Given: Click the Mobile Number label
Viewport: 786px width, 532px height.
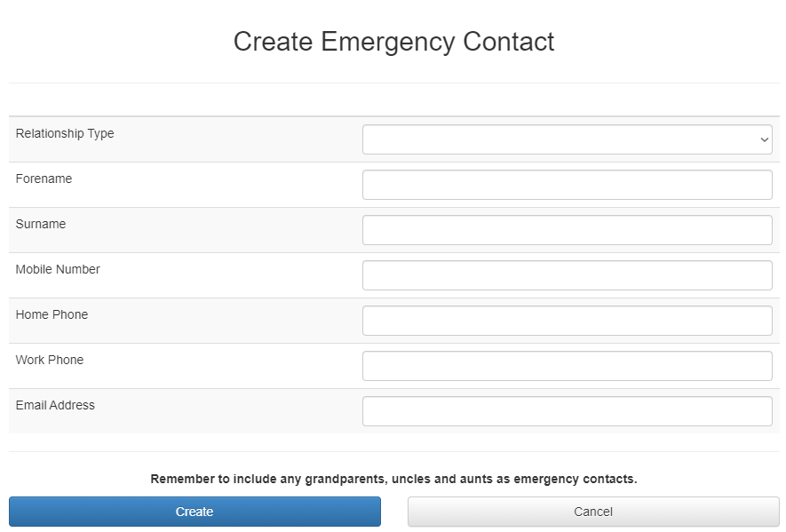Looking at the screenshot, I should tap(58, 269).
